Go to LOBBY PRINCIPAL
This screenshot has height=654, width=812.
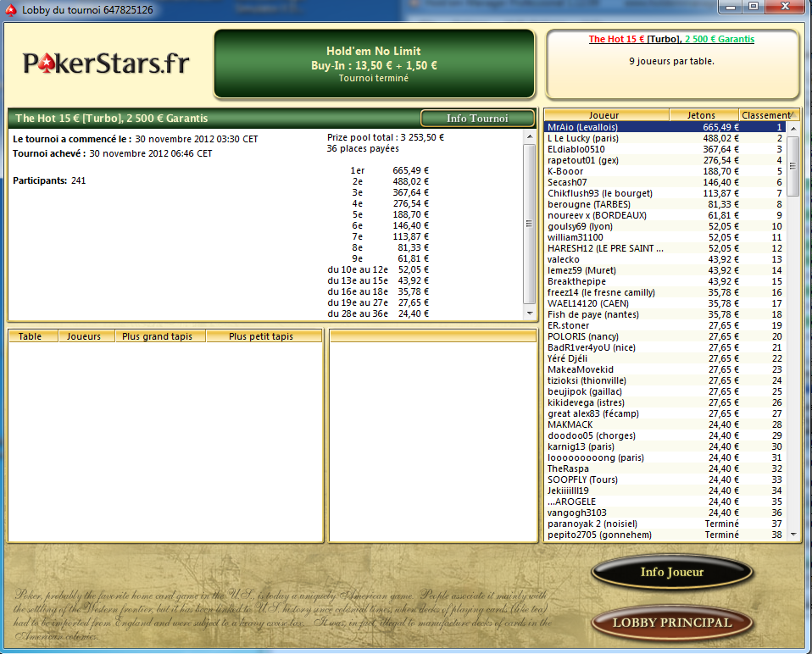(671, 623)
